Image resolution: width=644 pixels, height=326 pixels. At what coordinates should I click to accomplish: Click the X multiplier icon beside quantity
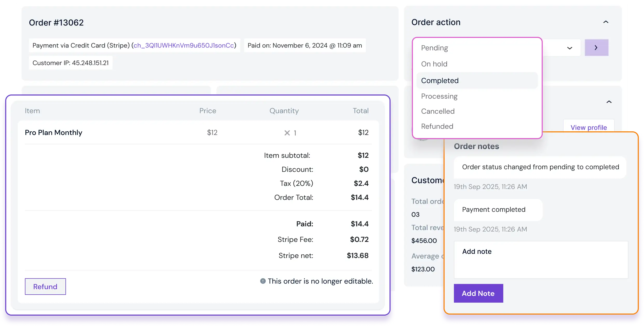pyautogui.click(x=287, y=133)
